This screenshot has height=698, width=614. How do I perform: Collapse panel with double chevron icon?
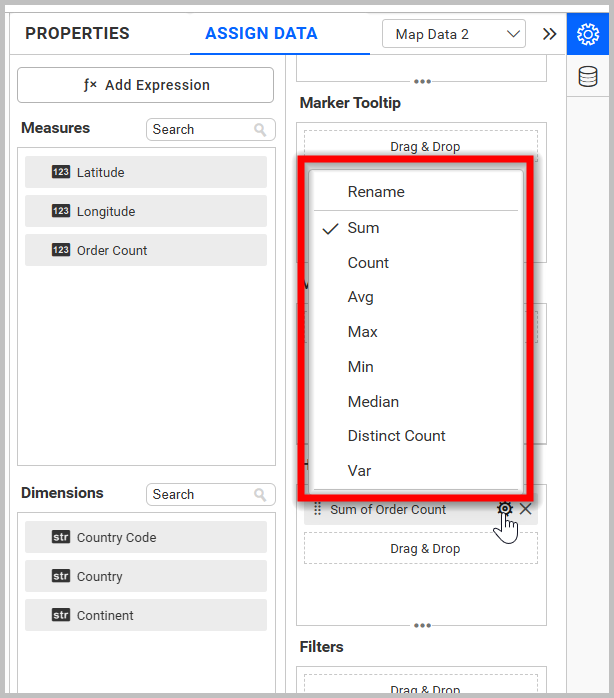pyautogui.click(x=549, y=34)
